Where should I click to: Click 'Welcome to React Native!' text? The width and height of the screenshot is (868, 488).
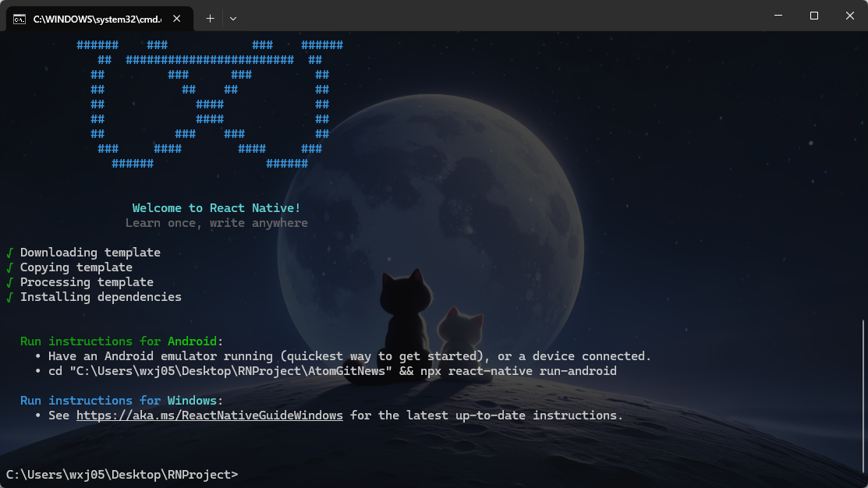[x=216, y=208]
